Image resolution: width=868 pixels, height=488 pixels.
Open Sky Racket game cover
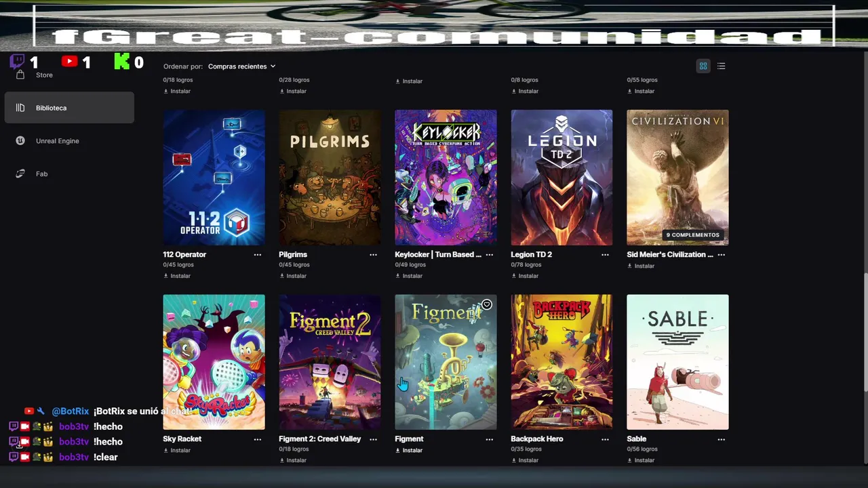214,362
